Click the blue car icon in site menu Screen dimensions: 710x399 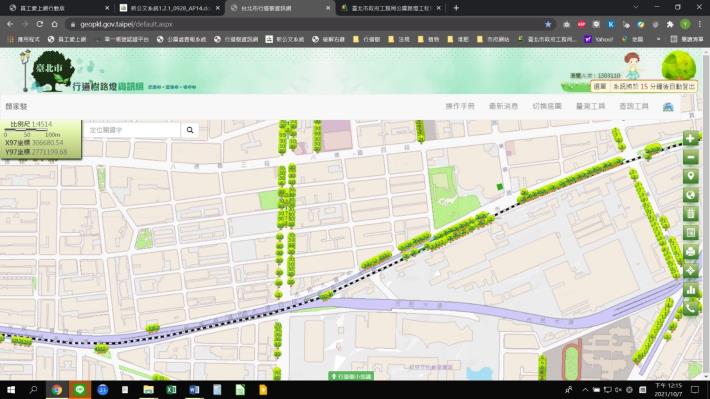tap(668, 106)
